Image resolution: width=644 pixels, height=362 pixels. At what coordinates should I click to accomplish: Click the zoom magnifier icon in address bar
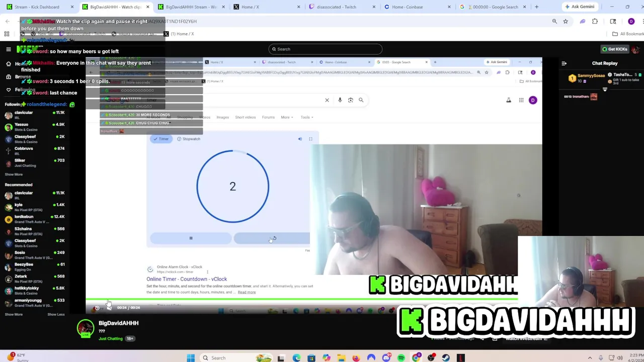[554, 21]
